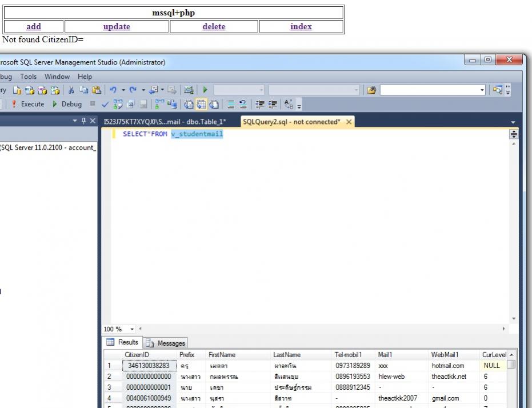Open the Redo history dropdown arrow
This screenshot has height=408, width=532.
143,90
